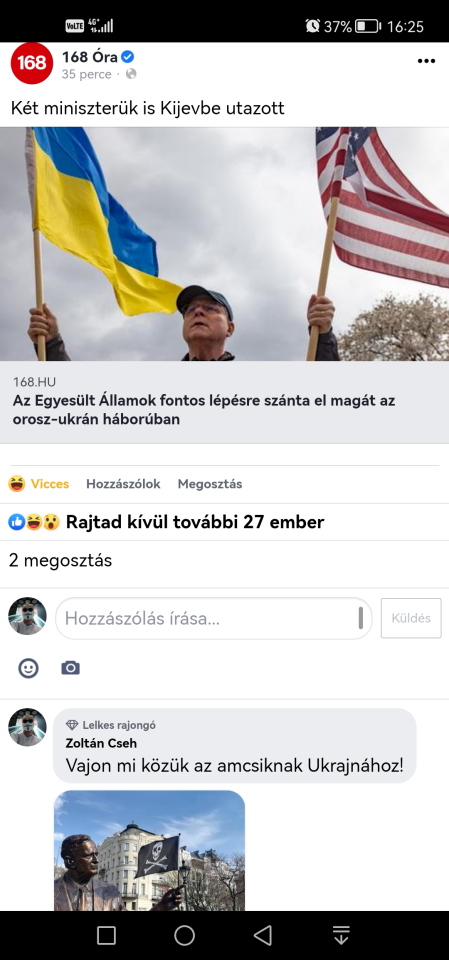Tap the Android back triangle button
Screen dimensions: 449x960
coord(263,935)
